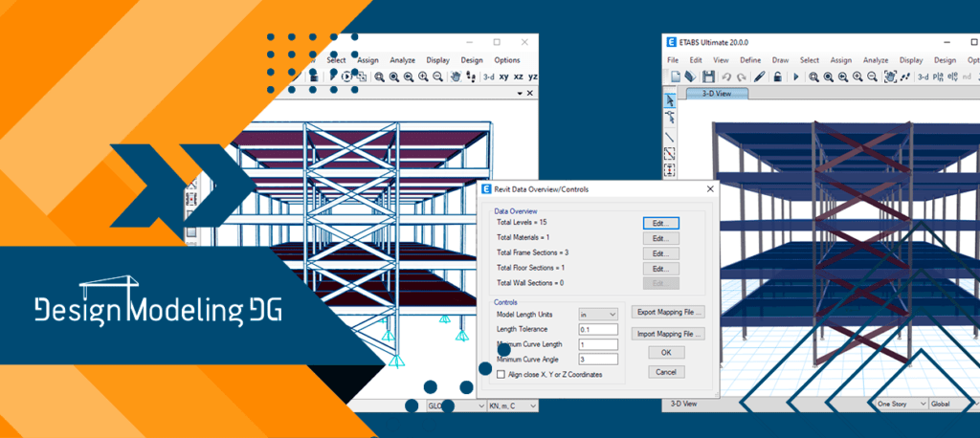Click Export Mapping File button

click(668, 311)
